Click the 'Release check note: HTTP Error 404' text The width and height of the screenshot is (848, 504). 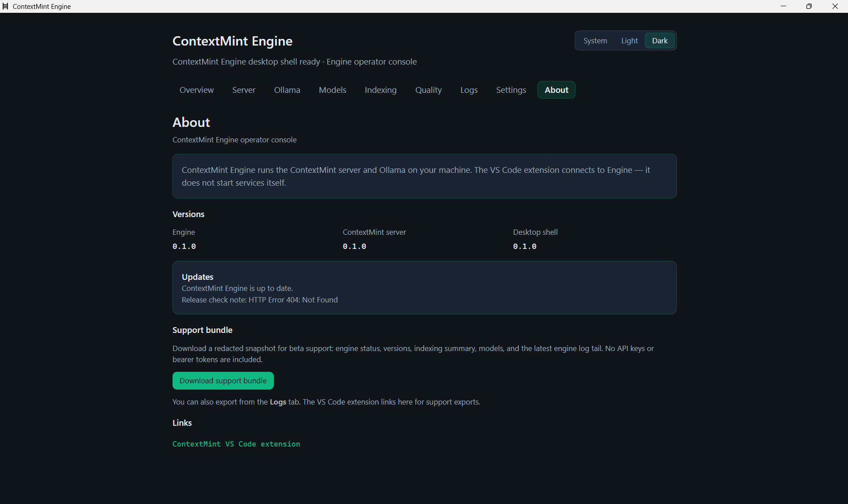tap(260, 300)
